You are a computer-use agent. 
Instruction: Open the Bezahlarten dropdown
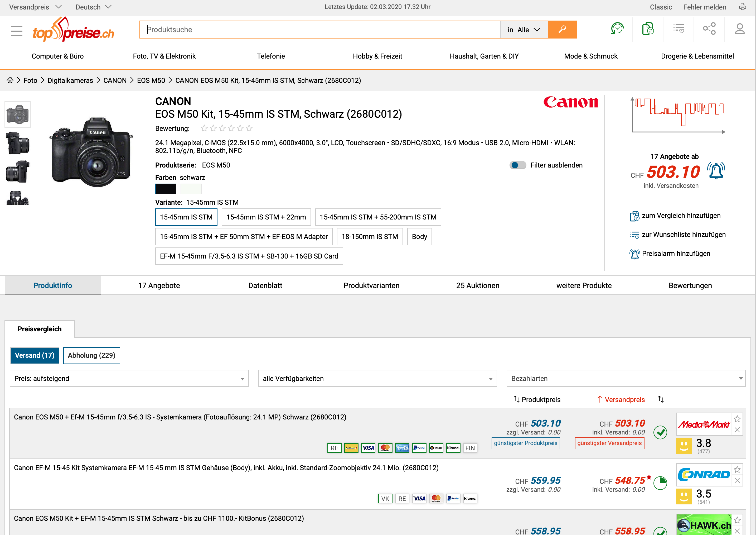(626, 379)
